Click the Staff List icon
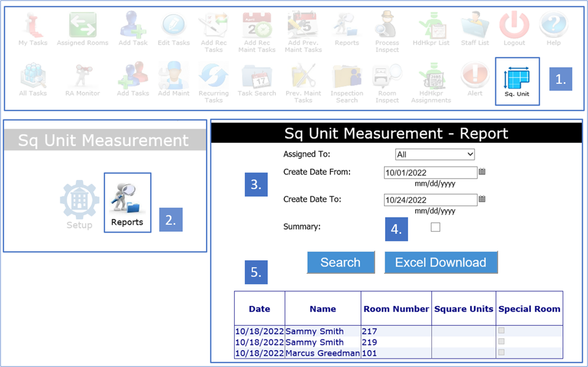Screen dimensions: 588x367 (x=475, y=26)
